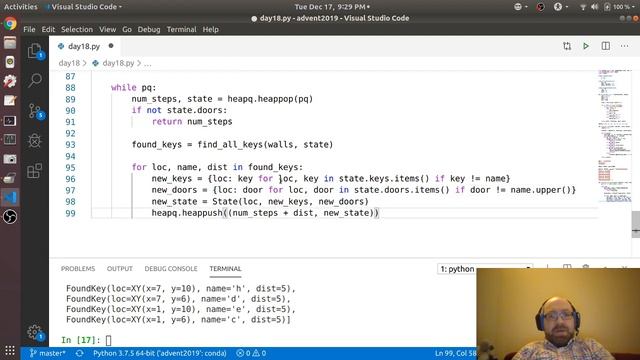This screenshot has height=360, width=640.
Task: Click the unsaved dot on day18.py tab
Action: click(111, 46)
